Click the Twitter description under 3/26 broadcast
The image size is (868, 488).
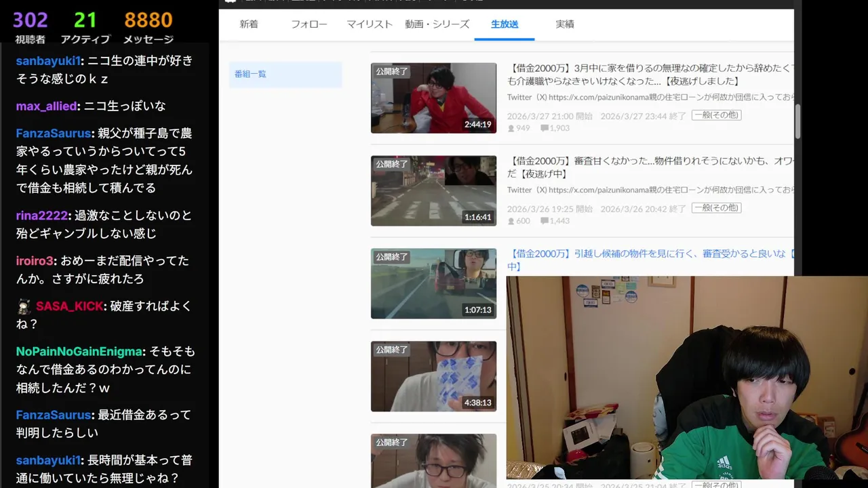(650, 190)
